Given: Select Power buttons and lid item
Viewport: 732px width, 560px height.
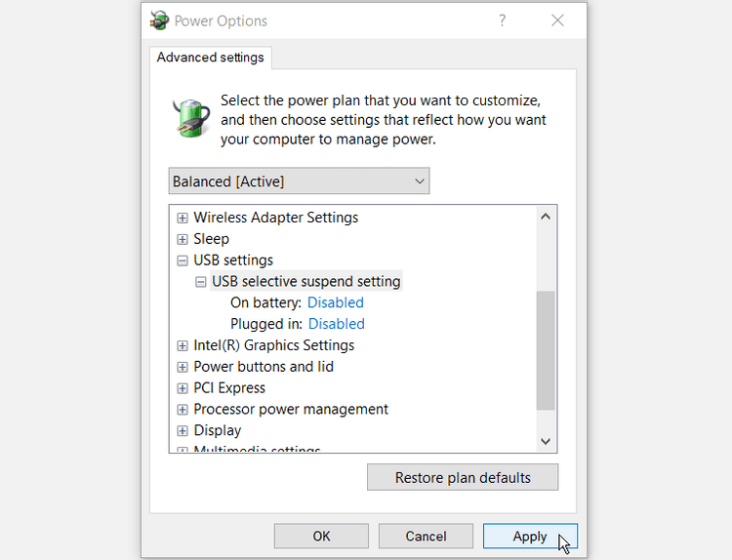Looking at the screenshot, I should pos(264,367).
